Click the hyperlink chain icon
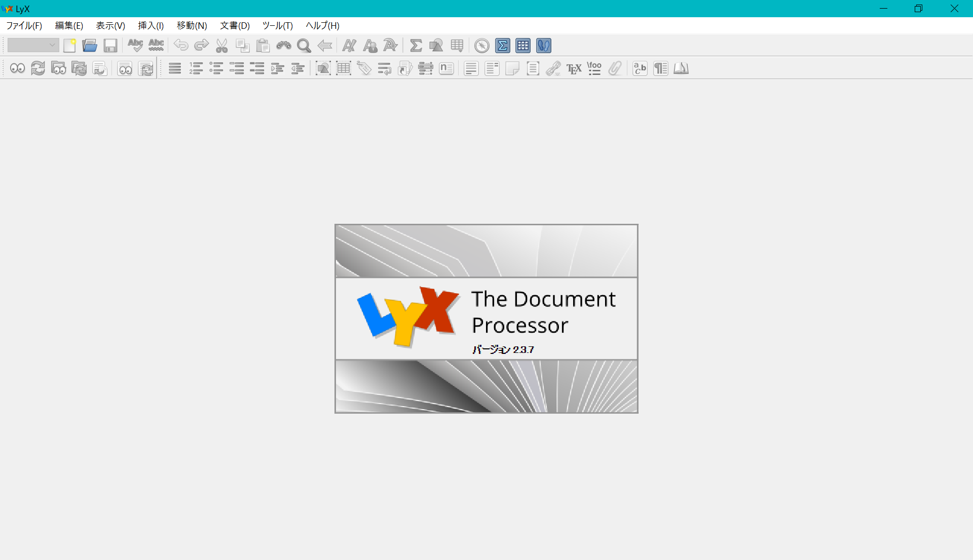Screen dimensions: 973x560 pos(553,68)
